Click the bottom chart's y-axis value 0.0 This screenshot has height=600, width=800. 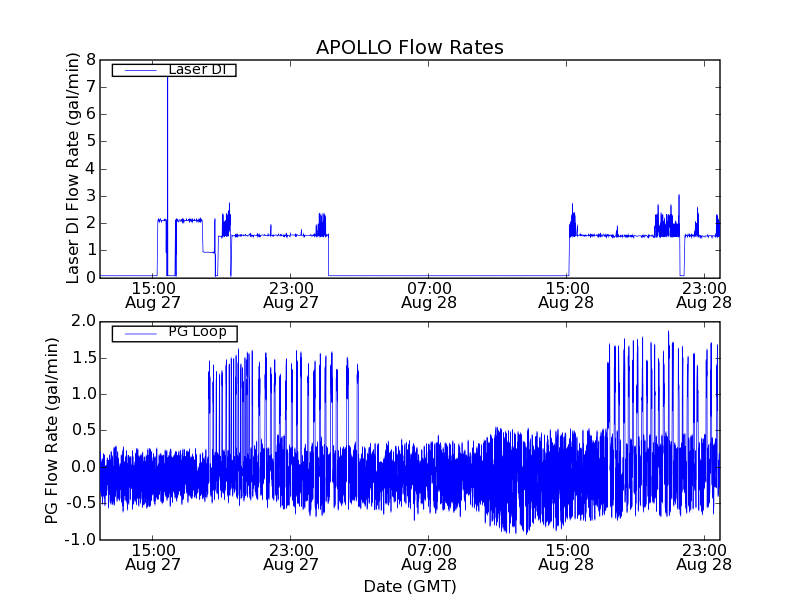(84, 466)
